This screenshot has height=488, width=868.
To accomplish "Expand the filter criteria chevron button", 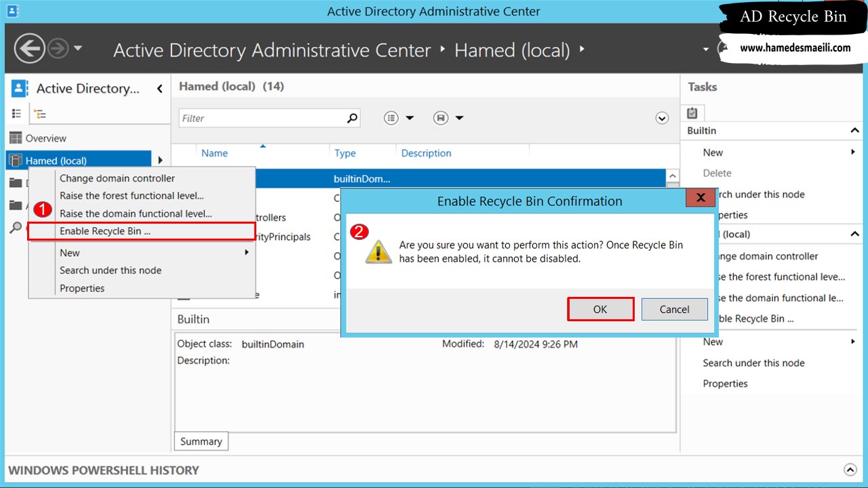I will (x=663, y=118).
